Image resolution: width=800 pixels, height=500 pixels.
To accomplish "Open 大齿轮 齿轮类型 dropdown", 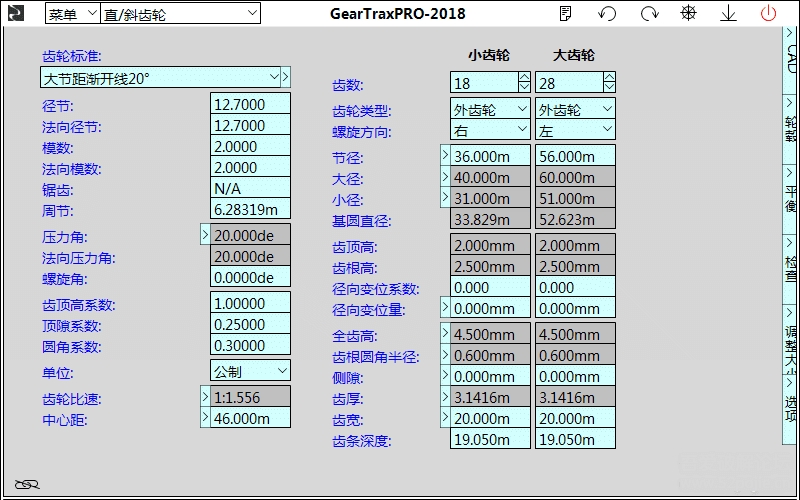I will pyautogui.click(x=575, y=109).
